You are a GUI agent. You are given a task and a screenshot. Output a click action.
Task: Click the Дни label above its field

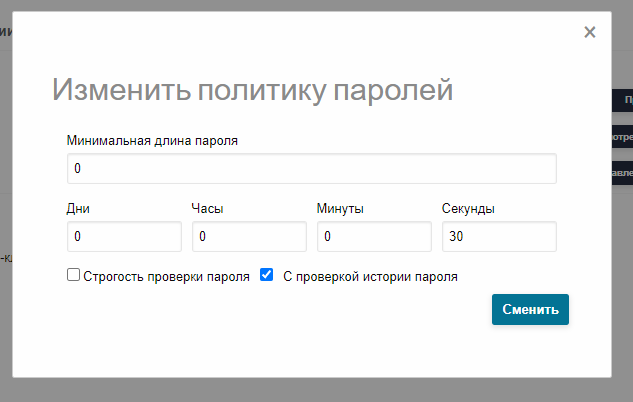click(78, 209)
